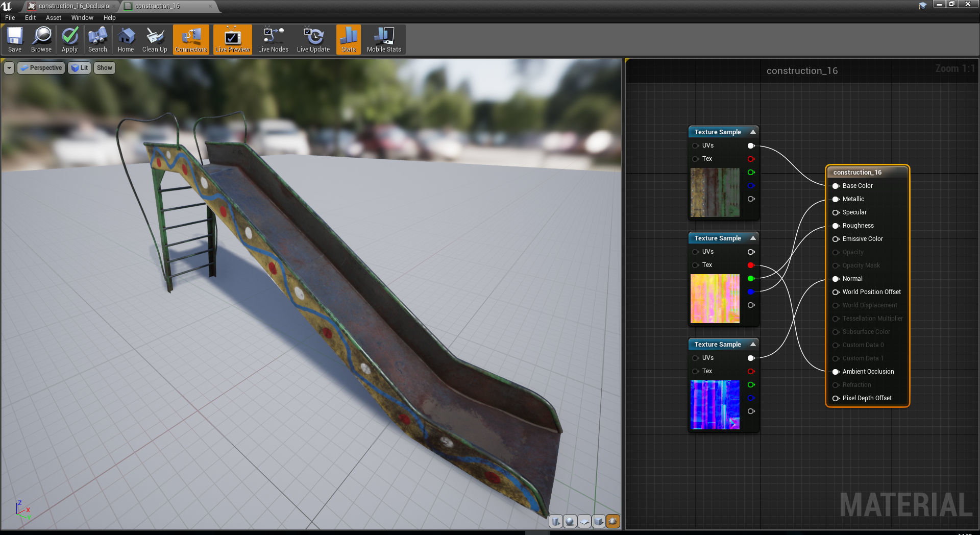980x535 pixels.
Task: Set preview mesh to plane primitive
Action: tap(584, 521)
